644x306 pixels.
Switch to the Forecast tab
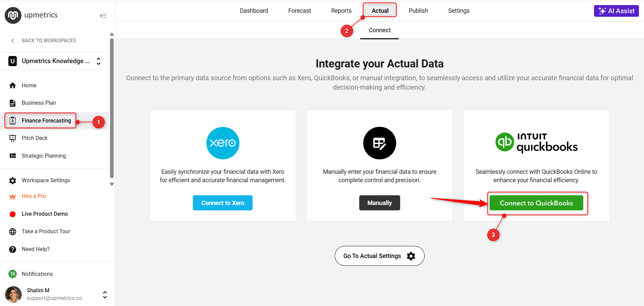[x=300, y=11]
